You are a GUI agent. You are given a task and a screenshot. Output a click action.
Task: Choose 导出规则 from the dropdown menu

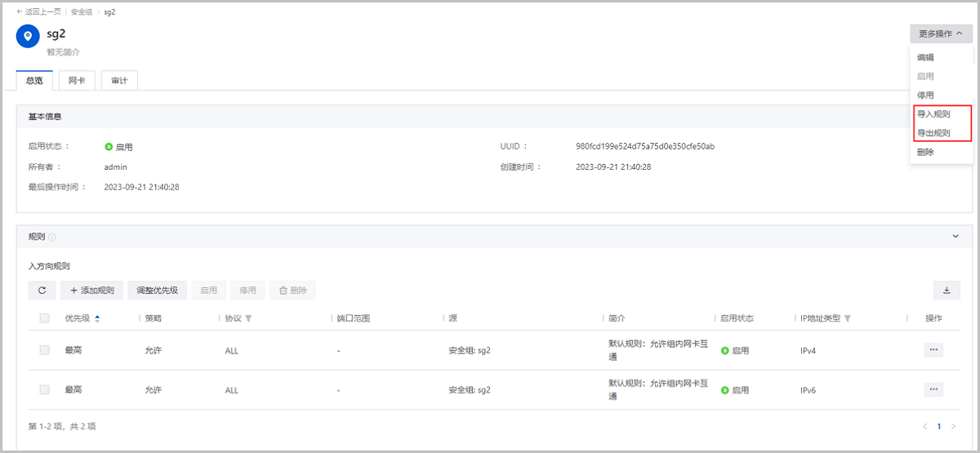click(x=933, y=133)
